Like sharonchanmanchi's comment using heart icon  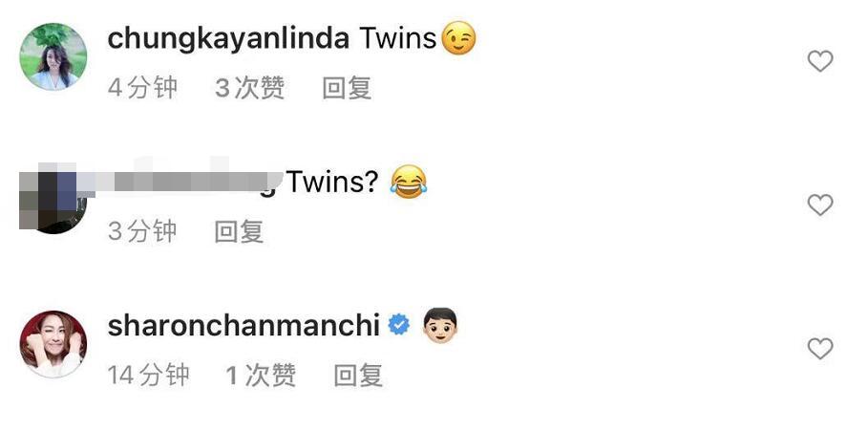pos(820,349)
